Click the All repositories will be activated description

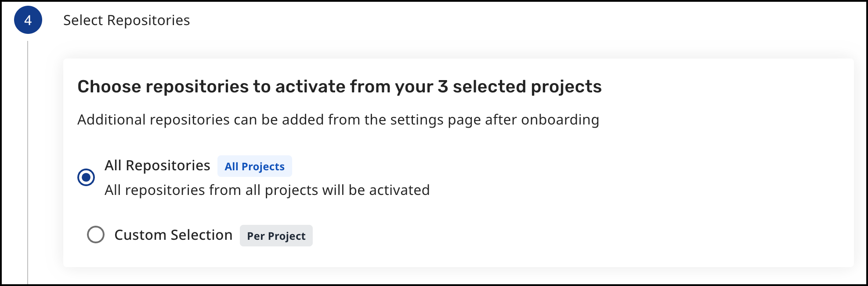[267, 190]
